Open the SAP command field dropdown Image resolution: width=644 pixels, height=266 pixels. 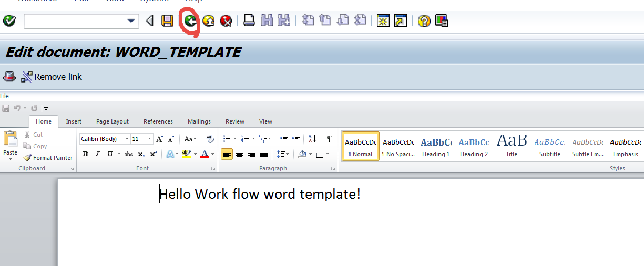(x=131, y=21)
